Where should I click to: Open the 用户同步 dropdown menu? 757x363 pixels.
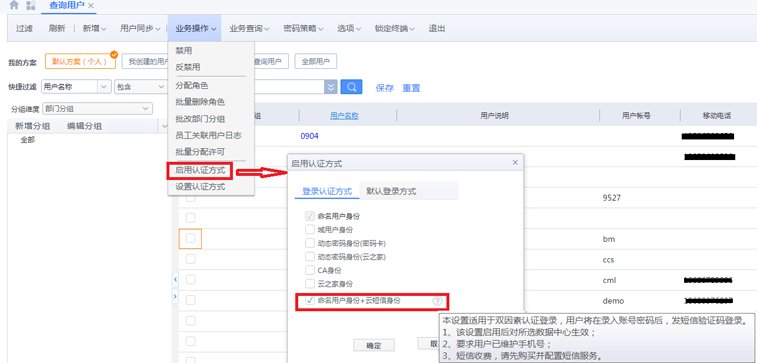(x=140, y=28)
